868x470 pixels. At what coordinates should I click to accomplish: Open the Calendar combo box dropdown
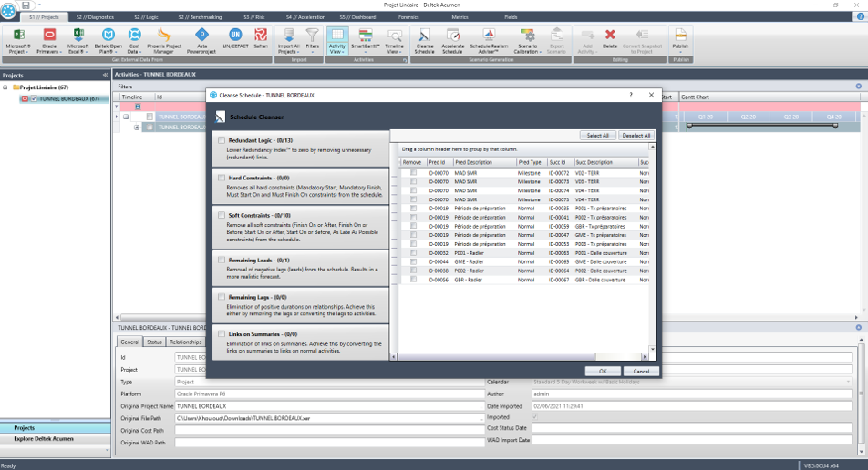pyautogui.click(x=848, y=382)
